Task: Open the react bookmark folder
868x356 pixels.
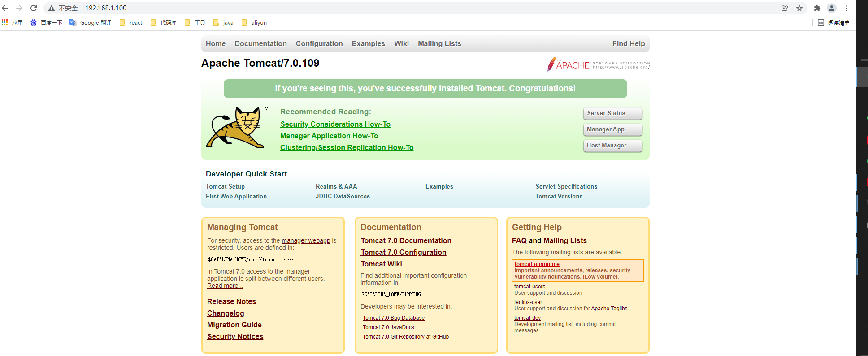Action: pos(131,22)
